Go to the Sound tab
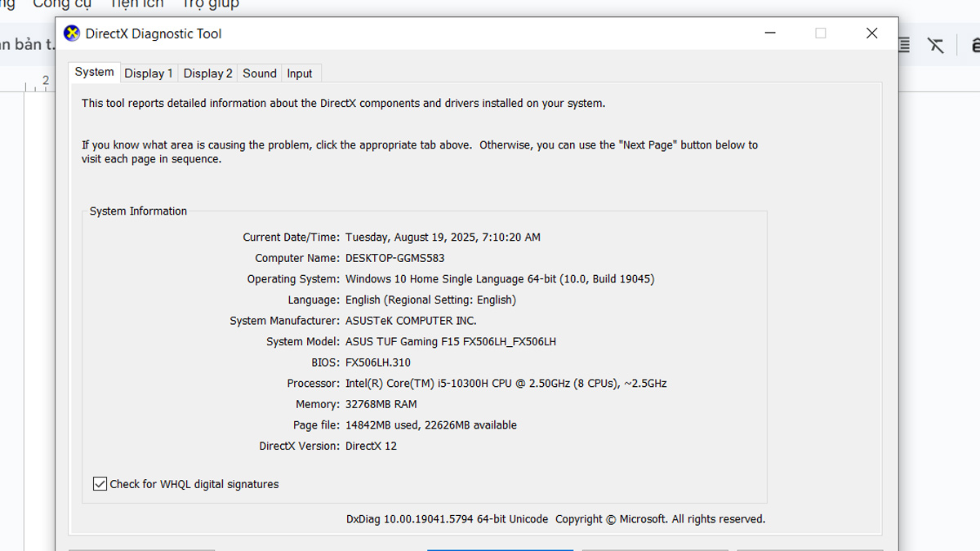The width and height of the screenshot is (980, 551). click(x=260, y=73)
